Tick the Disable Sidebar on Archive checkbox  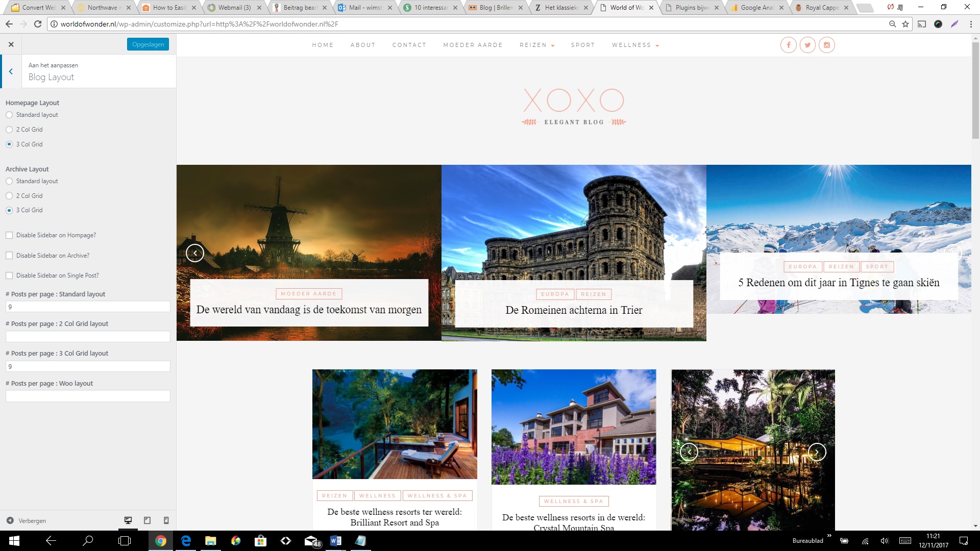[9, 256]
